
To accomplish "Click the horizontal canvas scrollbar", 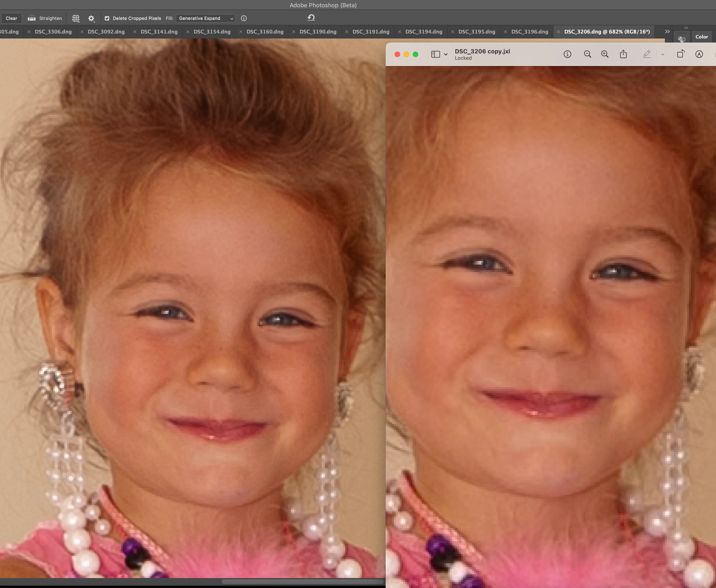I will (303, 582).
